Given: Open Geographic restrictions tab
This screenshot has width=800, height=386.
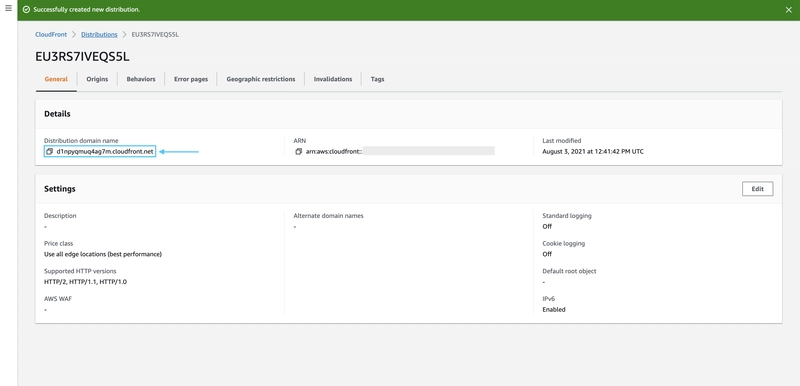Looking at the screenshot, I should point(261,79).
